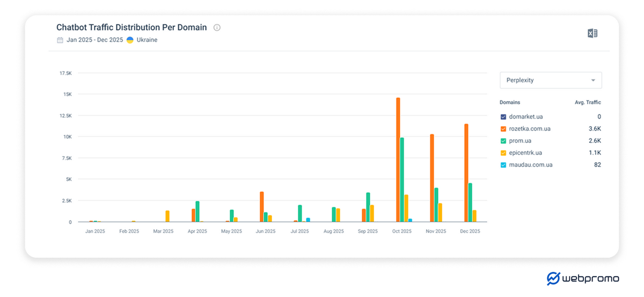The width and height of the screenshot is (644, 297).
Task: Click the dropdown arrow in Perplexity selector
Action: coord(593,80)
